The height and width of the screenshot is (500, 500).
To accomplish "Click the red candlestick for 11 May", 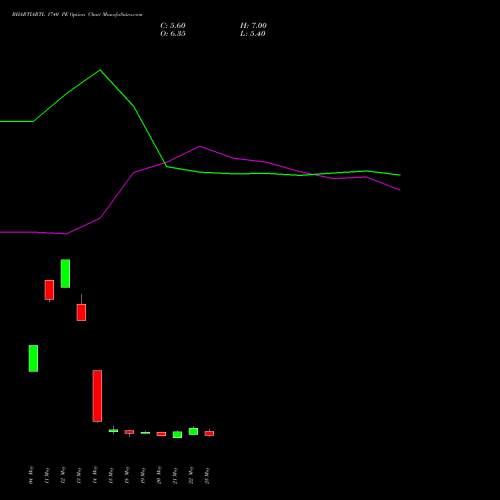I will pyautogui.click(x=49, y=290).
